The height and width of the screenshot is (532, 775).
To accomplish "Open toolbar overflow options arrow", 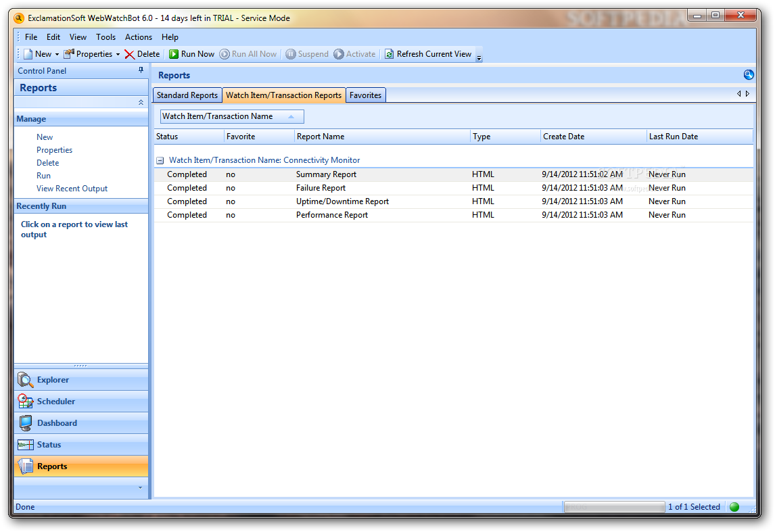I will click(479, 57).
